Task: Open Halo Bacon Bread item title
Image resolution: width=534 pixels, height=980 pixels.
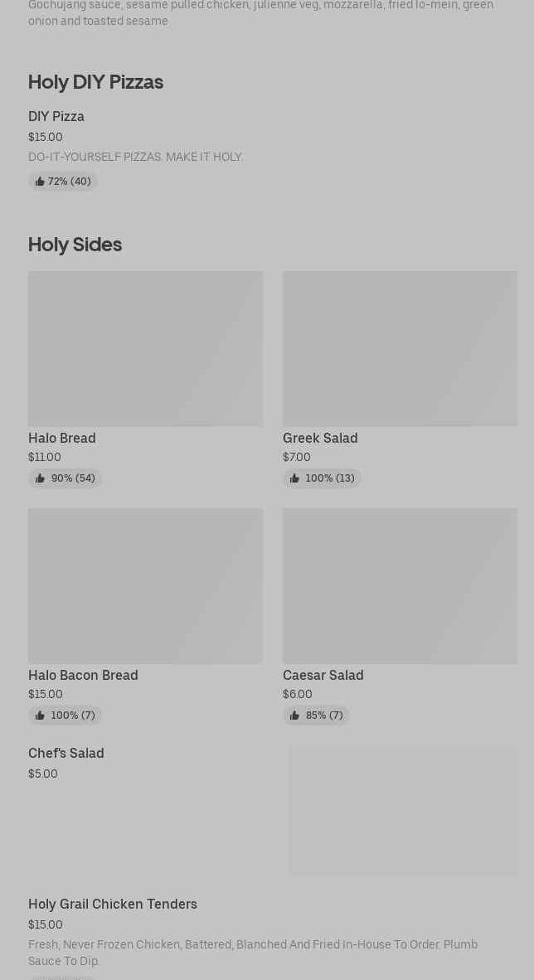Action: click(83, 675)
